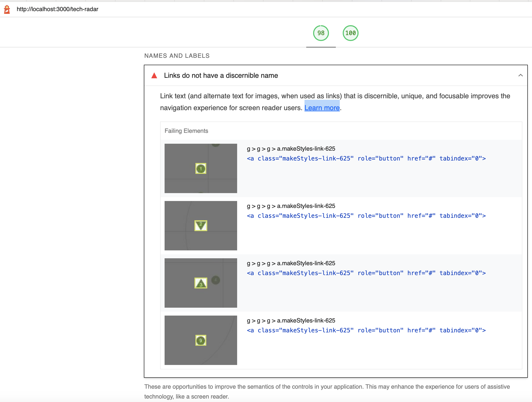Click the localhost tech-radar URL
The image size is (532, 402).
point(57,9)
